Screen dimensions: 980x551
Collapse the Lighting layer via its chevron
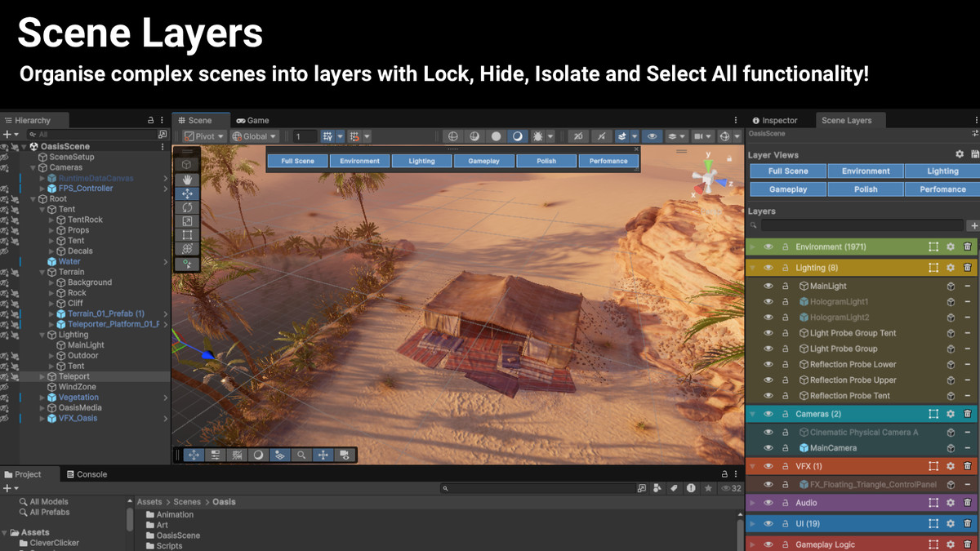[751, 267]
